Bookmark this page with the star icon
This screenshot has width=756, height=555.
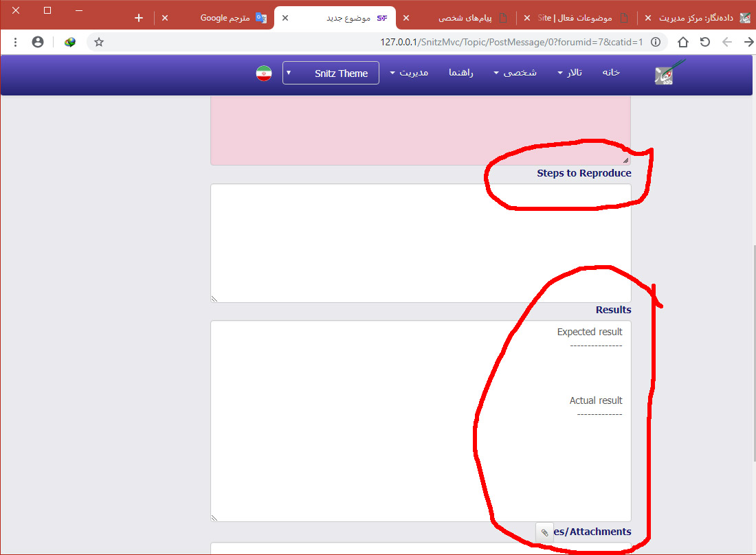(x=99, y=42)
